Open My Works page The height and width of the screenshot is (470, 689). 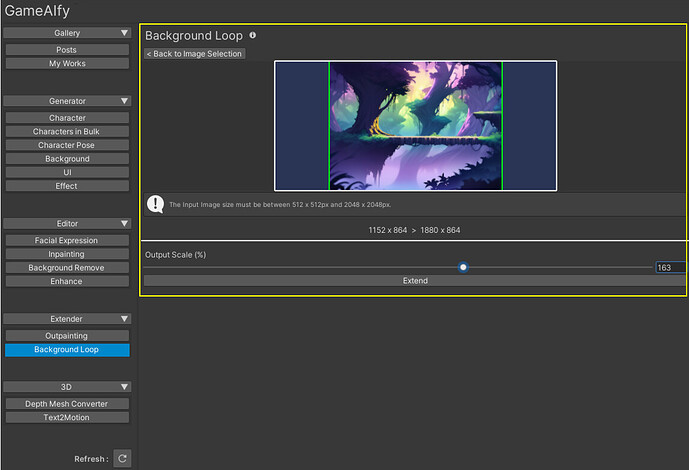[67, 63]
